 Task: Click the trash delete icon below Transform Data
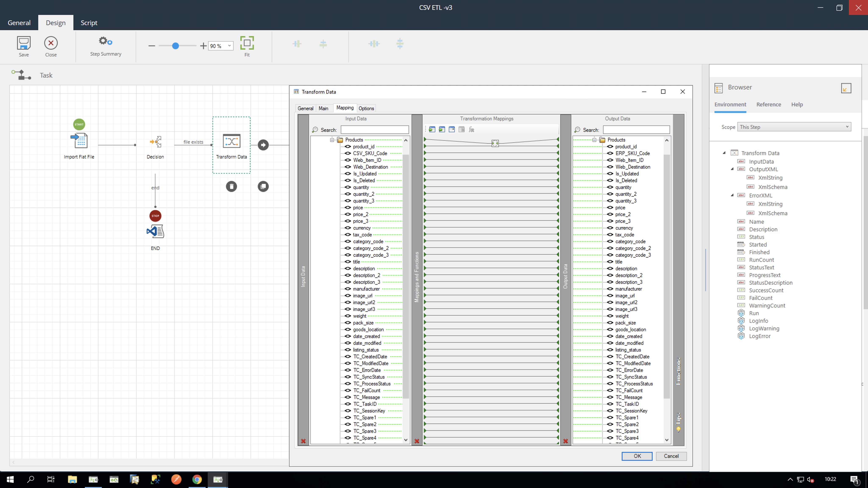tap(231, 186)
